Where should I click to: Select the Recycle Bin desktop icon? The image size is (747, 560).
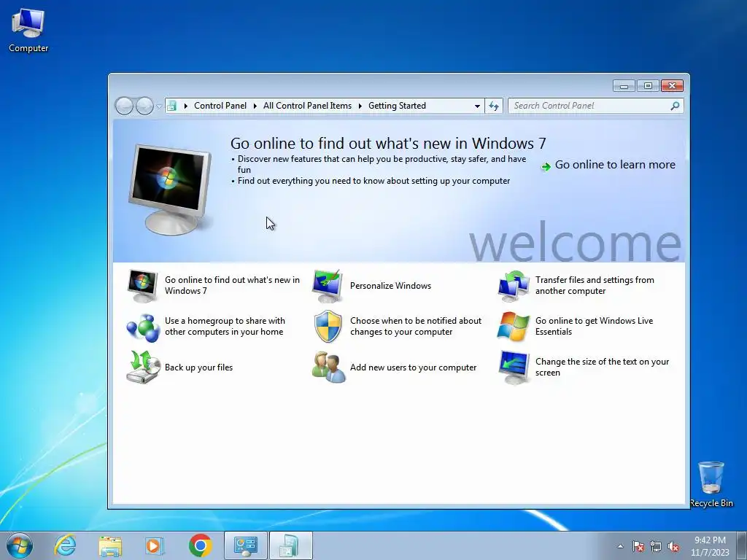pyautogui.click(x=711, y=485)
